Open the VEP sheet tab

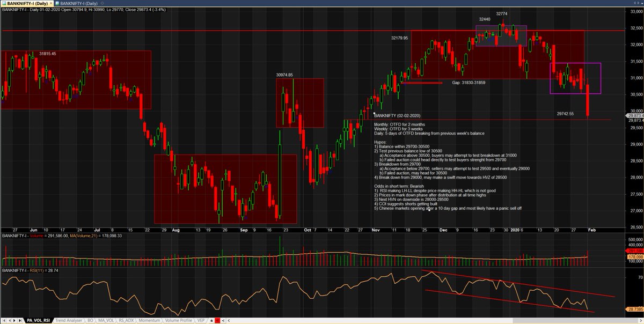[x=201, y=320]
